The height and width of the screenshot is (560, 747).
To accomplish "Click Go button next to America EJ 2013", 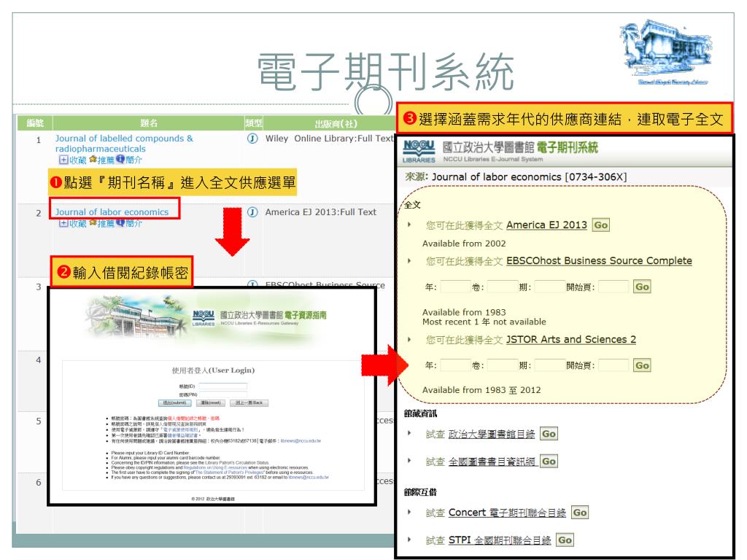I will (x=601, y=225).
